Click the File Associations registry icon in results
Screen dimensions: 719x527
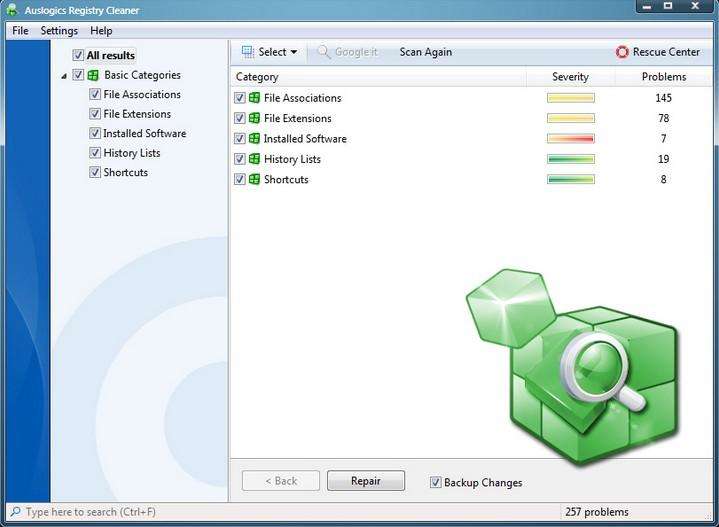click(x=255, y=98)
